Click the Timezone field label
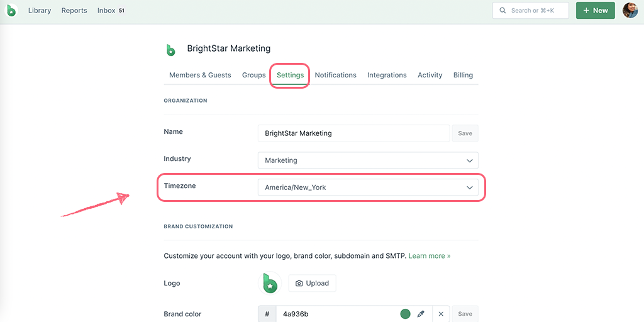The image size is (644, 322). [180, 186]
